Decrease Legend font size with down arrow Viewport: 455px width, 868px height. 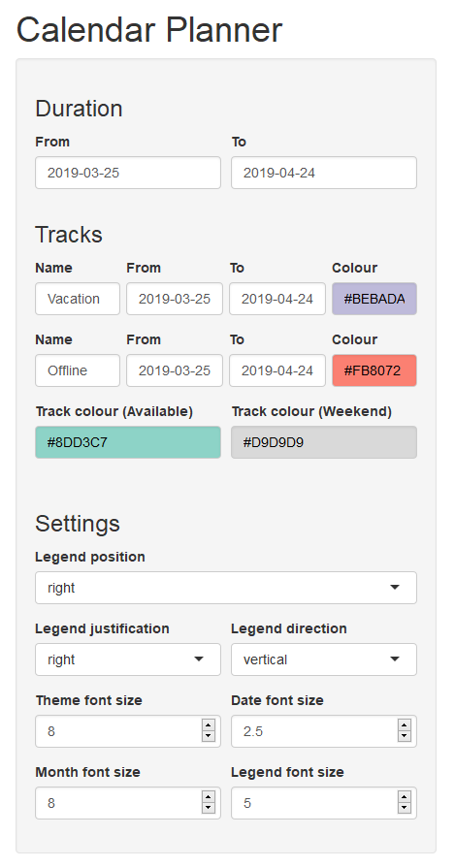tap(405, 808)
